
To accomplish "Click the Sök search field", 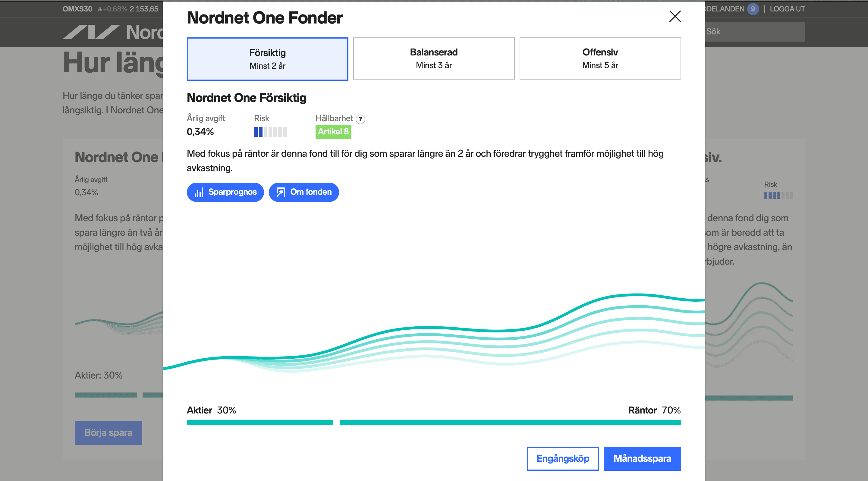I will click(x=755, y=32).
